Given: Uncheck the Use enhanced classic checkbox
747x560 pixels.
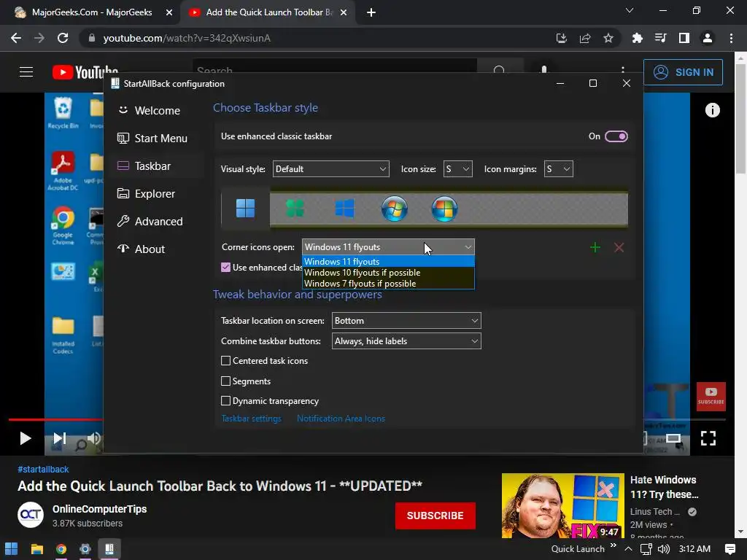Looking at the screenshot, I should [x=226, y=267].
